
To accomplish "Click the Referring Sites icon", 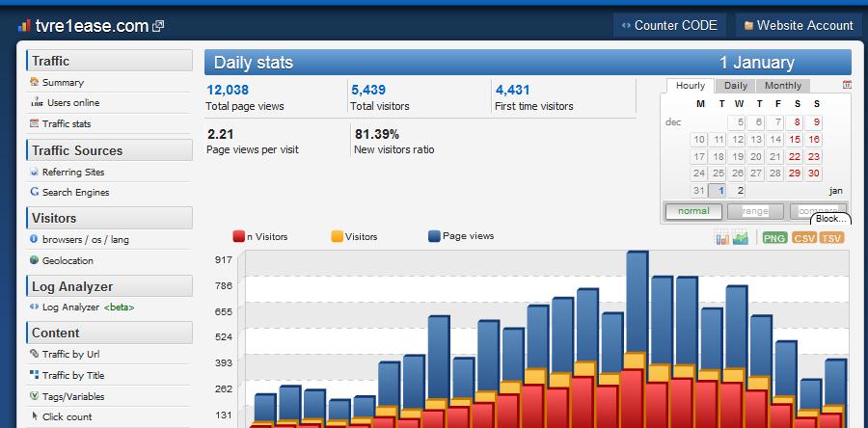I will click(x=35, y=172).
